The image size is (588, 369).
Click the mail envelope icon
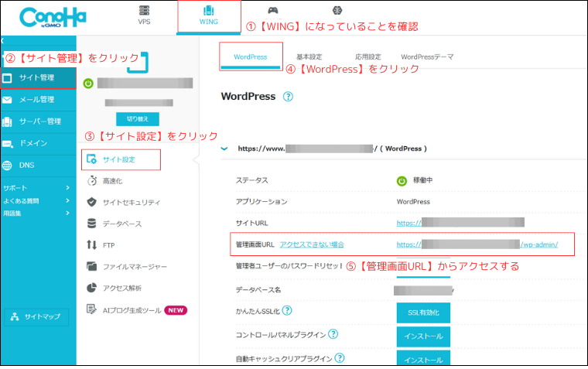click(7, 100)
